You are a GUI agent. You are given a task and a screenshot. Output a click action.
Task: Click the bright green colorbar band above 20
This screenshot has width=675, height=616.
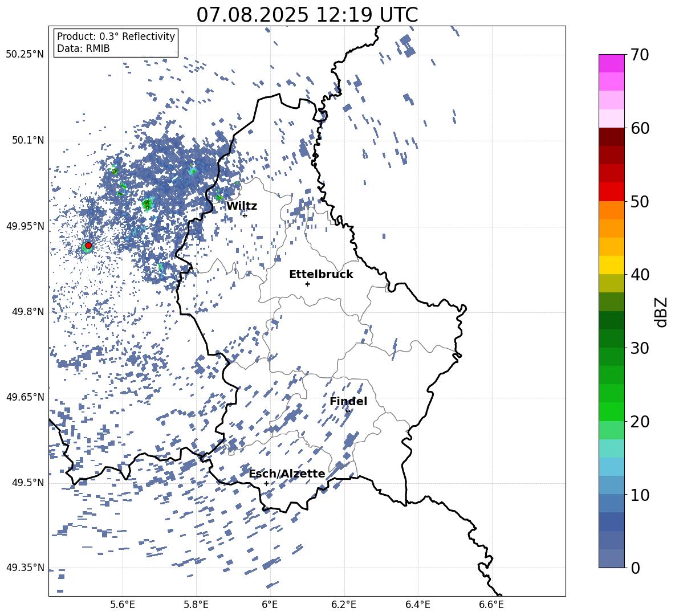[611, 411]
